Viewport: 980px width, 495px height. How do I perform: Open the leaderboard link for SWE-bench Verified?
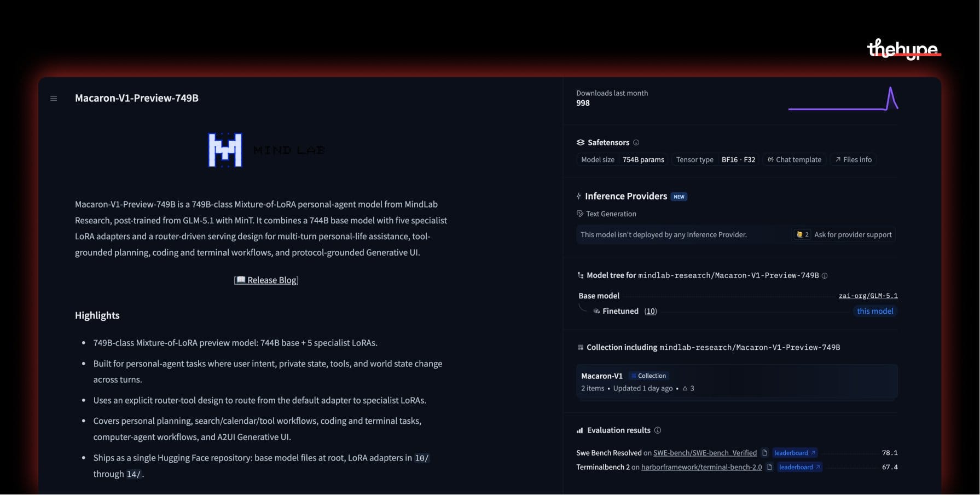pyautogui.click(x=795, y=453)
